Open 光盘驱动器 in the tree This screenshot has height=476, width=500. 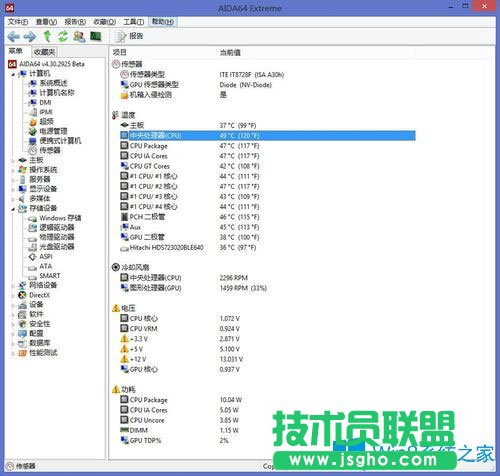pyautogui.click(x=52, y=247)
